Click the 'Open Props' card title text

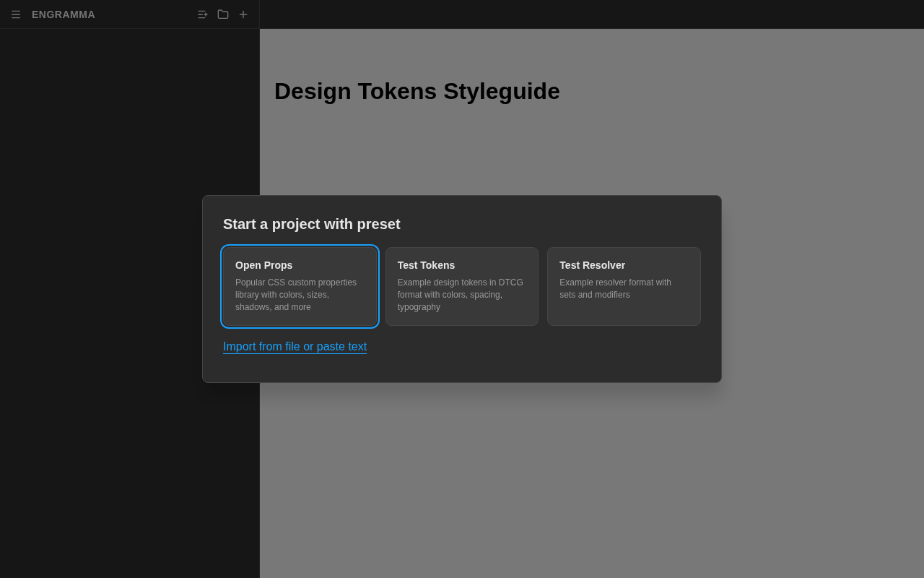click(264, 265)
